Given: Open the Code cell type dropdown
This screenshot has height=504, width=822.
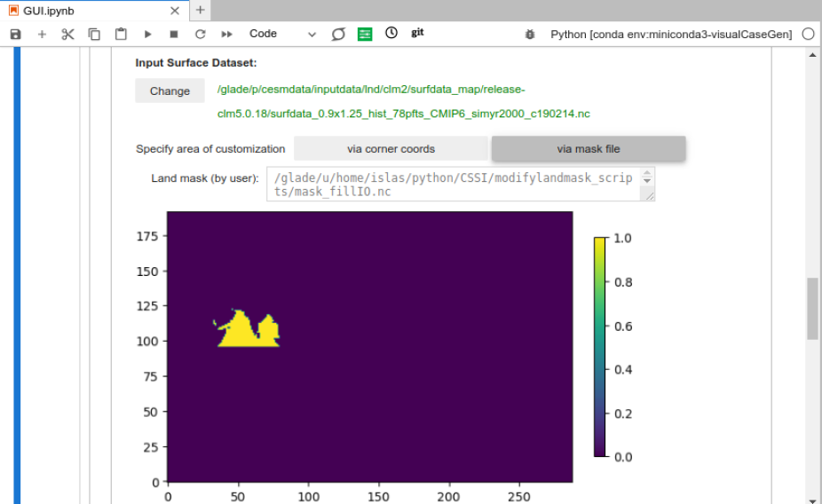Looking at the screenshot, I should [x=282, y=34].
